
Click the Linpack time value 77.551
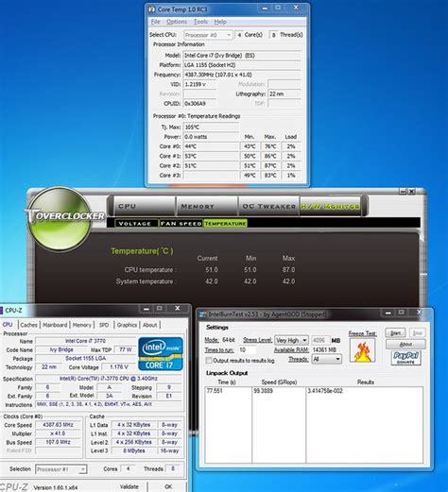(215, 391)
